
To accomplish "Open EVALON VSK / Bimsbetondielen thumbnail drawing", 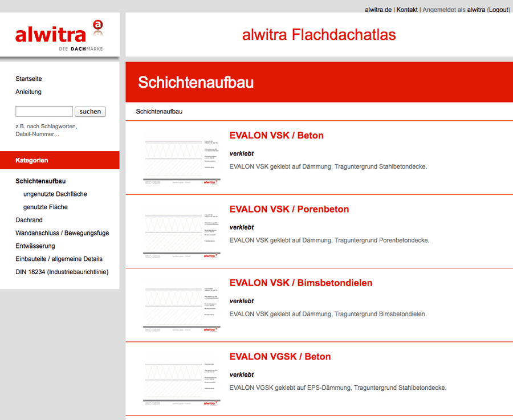I will click(x=182, y=305).
